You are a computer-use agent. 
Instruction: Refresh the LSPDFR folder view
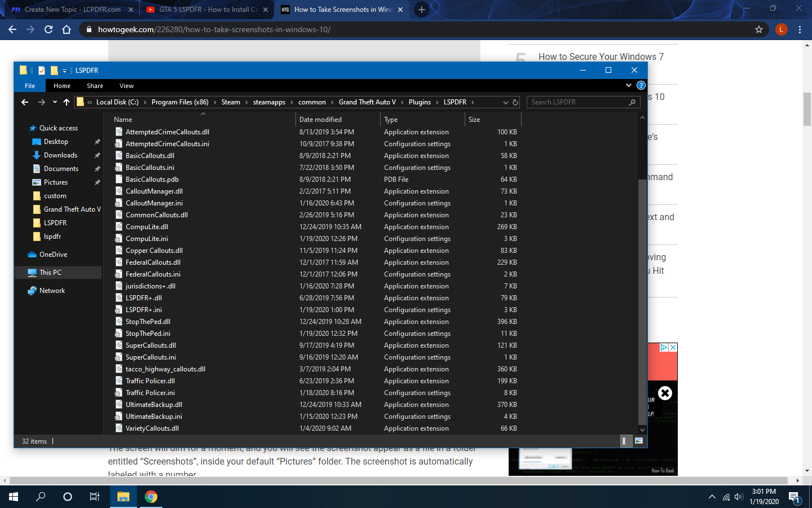coord(515,102)
